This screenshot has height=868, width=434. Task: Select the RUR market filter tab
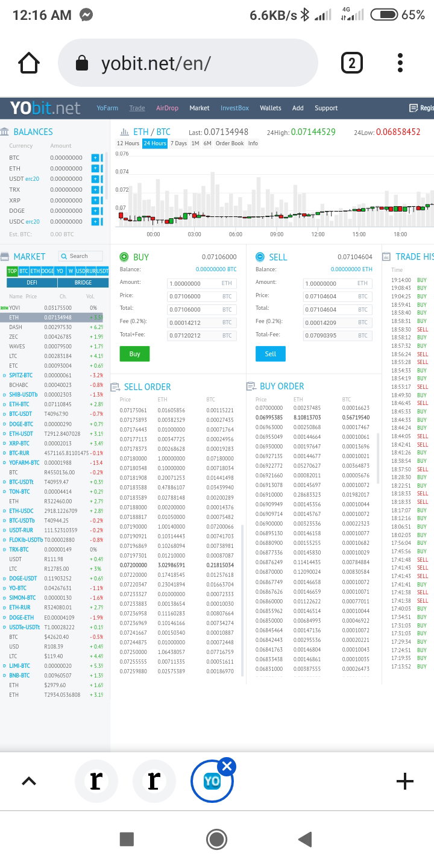pos(91,271)
